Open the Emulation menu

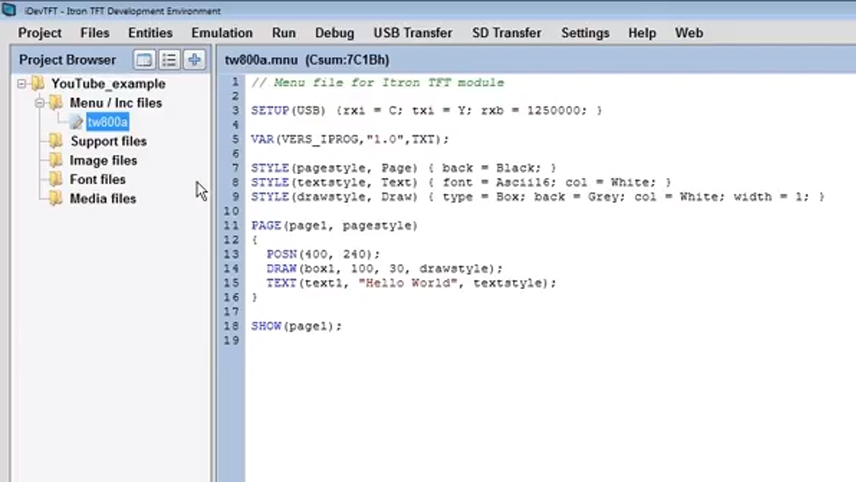point(222,33)
